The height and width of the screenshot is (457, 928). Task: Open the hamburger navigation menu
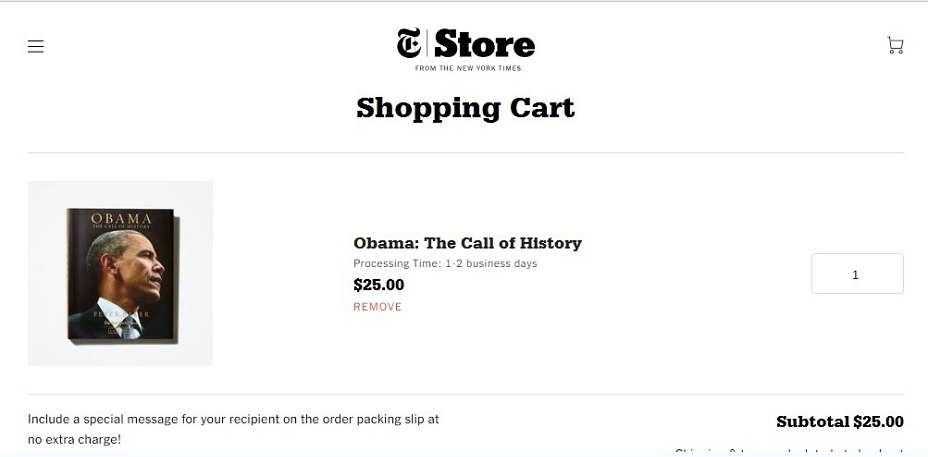point(36,46)
